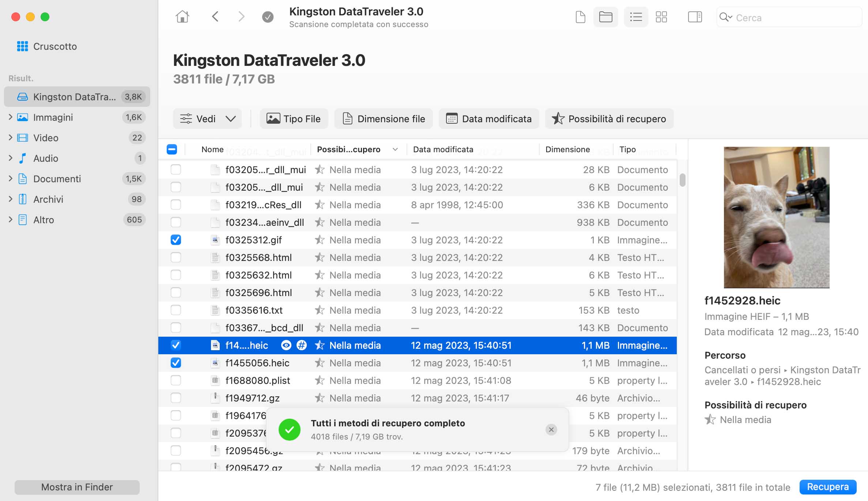Expand the Documenti category

pyautogui.click(x=10, y=179)
